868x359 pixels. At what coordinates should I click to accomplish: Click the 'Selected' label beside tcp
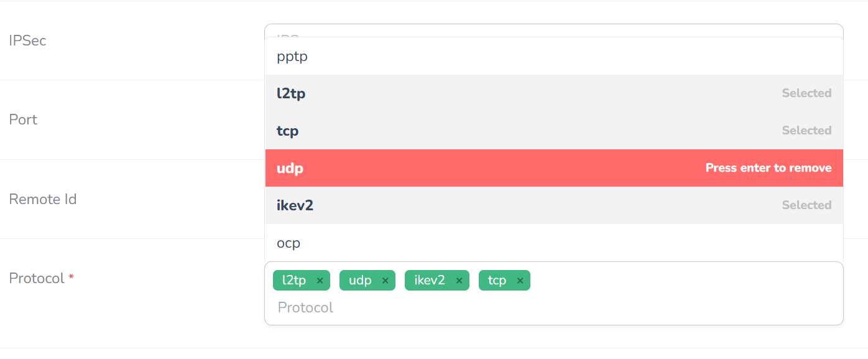pos(806,130)
